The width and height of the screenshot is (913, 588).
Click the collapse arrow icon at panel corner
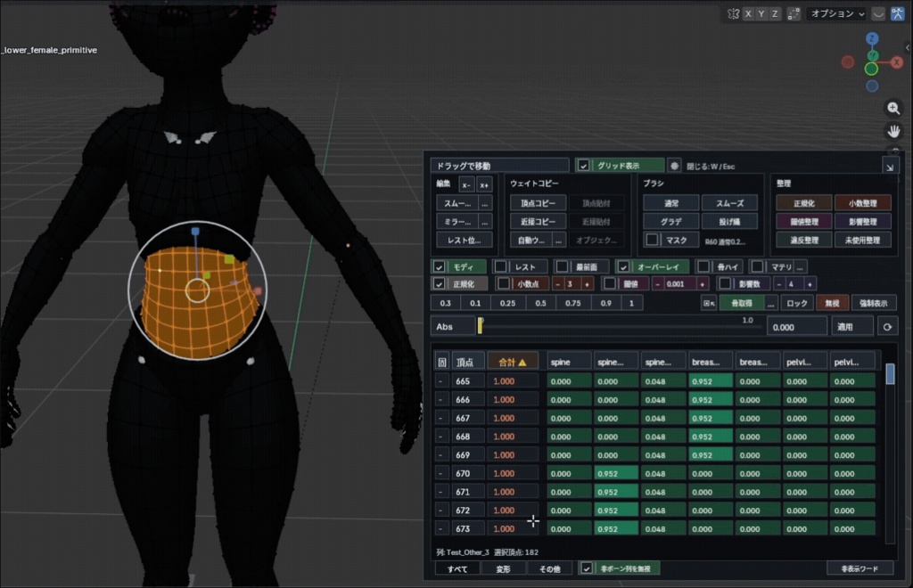(x=890, y=167)
